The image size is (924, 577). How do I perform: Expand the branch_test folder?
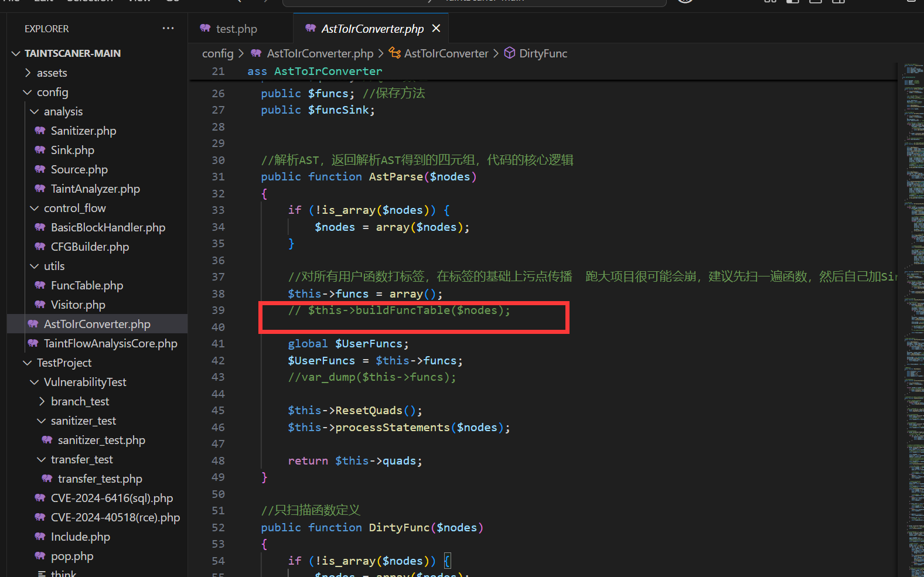pyautogui.click(x=42, y=401)
